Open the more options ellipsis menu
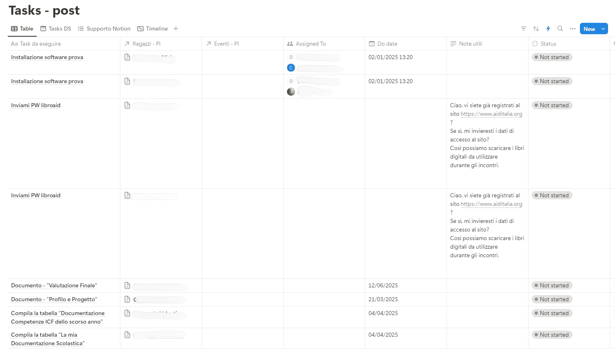The image size is (615, 364). (x=573, y=29)
